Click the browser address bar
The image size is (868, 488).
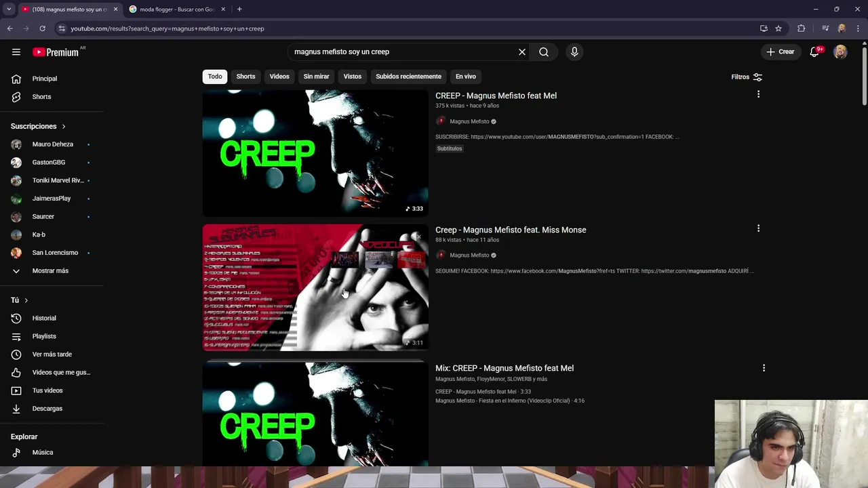point(407,28)
